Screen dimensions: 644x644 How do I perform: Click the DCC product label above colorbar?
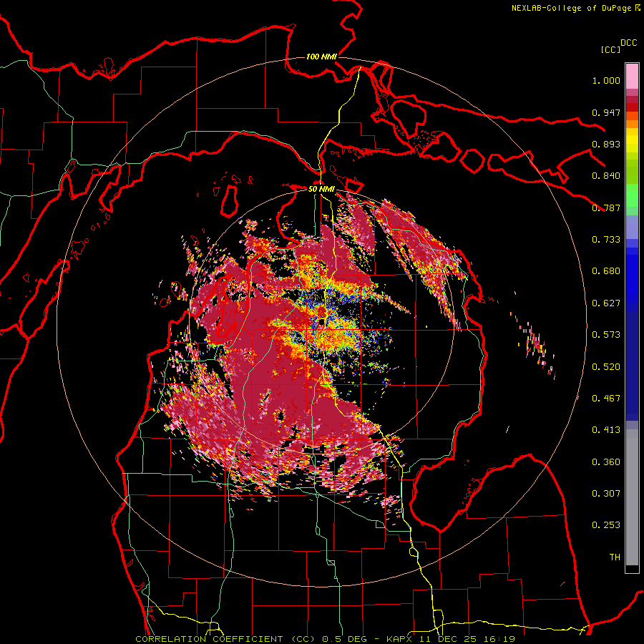click(629, 43)
